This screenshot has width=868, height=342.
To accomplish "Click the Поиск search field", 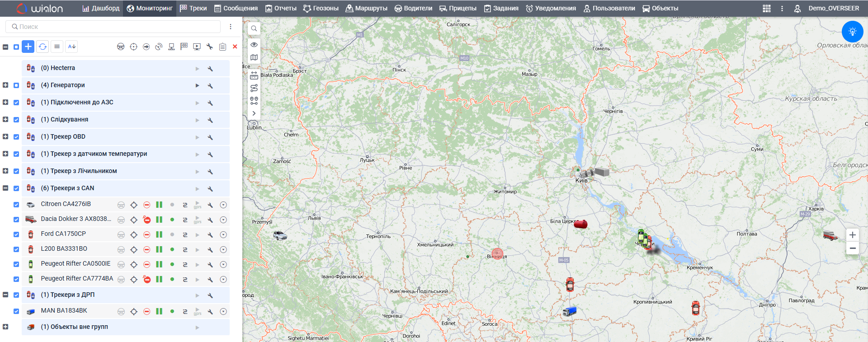I will 113,27.
